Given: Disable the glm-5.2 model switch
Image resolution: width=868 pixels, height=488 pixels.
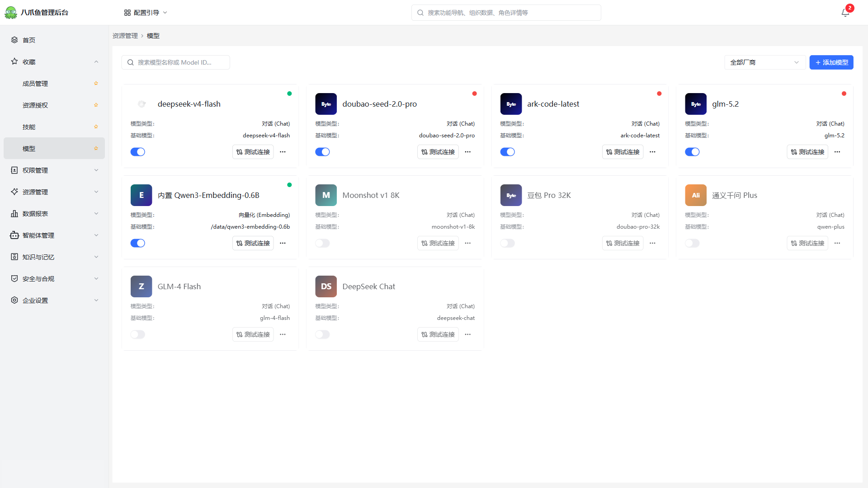Looking at the screenshot, I should (x=692, y=152).
